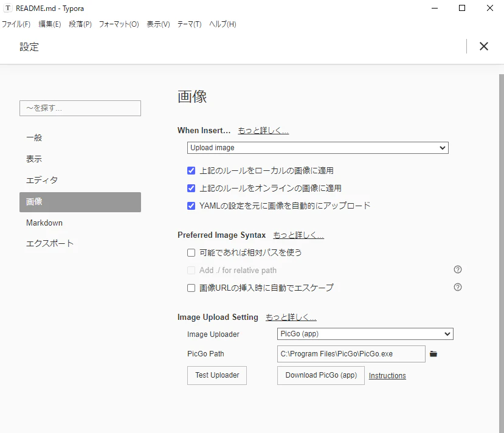Screen dimensions: 504x433
Task: Open help icon for image URL auto-escape
Action: coord(458,287)
